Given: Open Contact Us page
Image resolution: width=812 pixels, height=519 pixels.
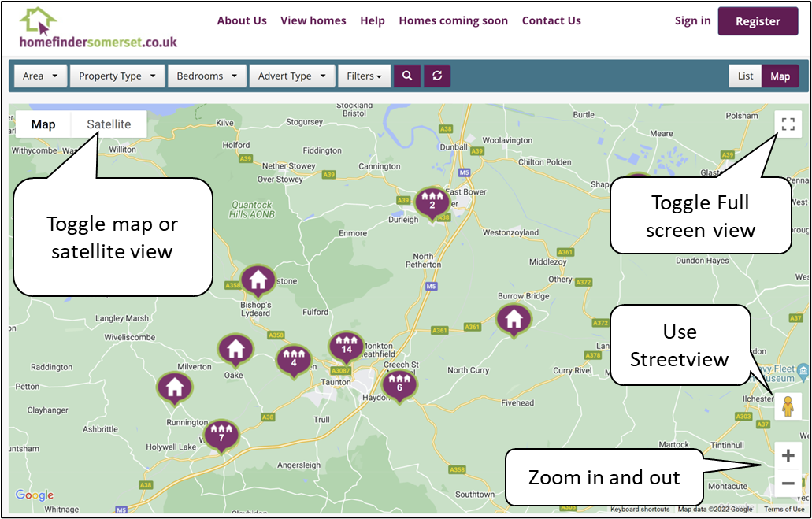Looking at the screenshot, I should (x=551, y=20).
